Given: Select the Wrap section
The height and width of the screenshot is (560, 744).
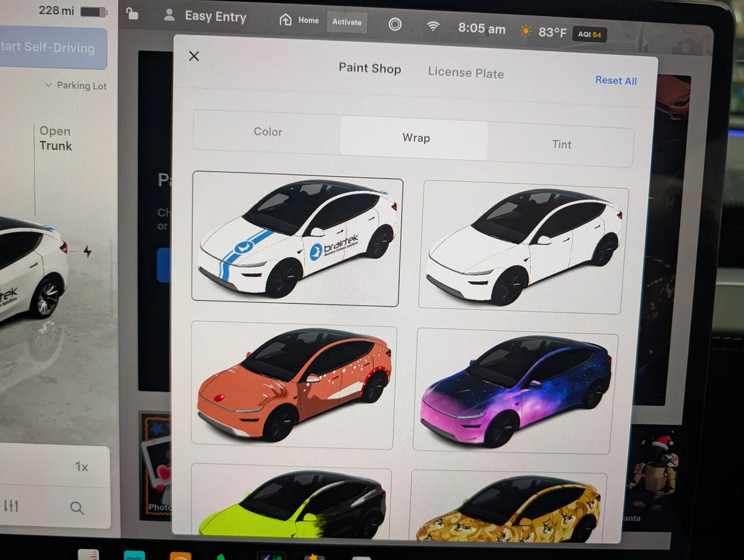Looking at the screenshot, I should (415, 138).
